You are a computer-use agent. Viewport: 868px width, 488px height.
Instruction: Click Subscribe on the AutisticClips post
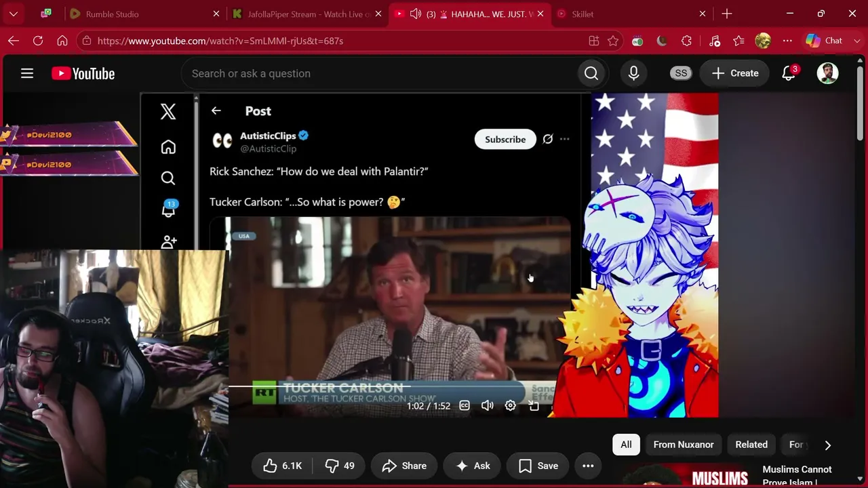coord(505,139)
